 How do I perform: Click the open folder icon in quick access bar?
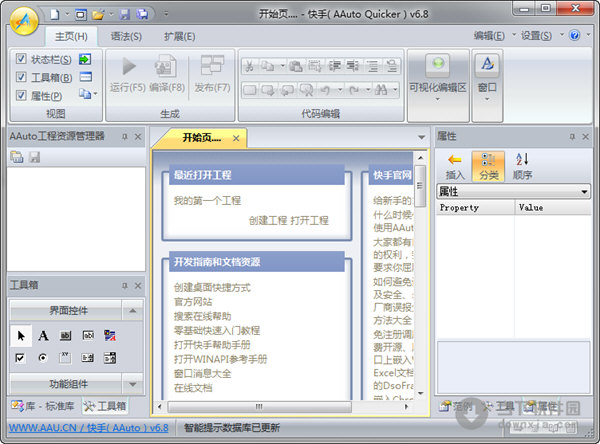(x=98, y=15)
